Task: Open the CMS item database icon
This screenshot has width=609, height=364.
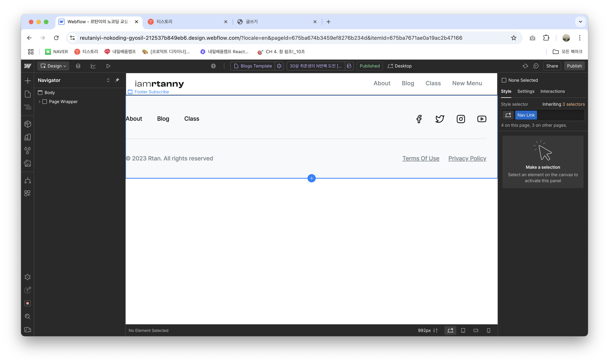Action: tap(349, 66)
